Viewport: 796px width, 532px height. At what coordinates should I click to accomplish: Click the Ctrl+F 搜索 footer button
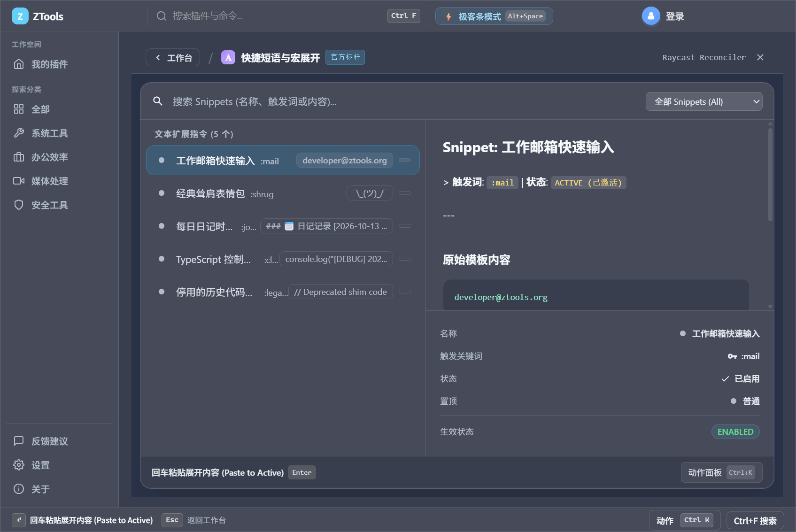(x=755, y=521)
